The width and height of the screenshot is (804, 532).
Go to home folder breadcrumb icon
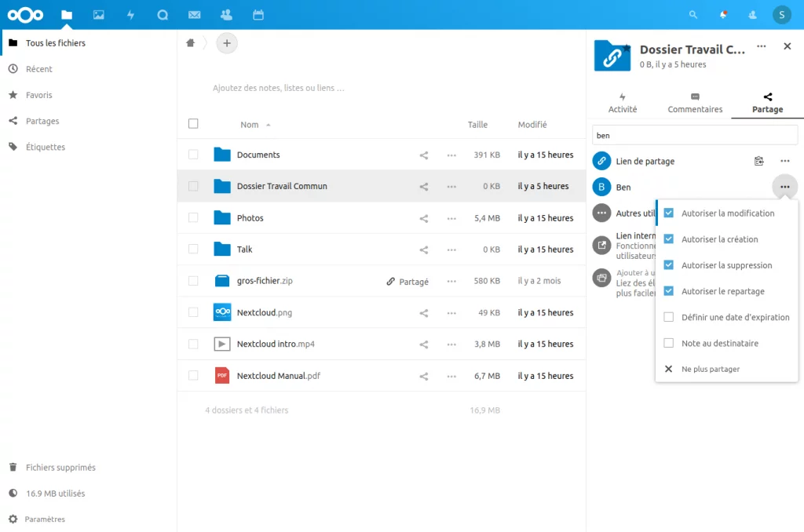(190, 43)
